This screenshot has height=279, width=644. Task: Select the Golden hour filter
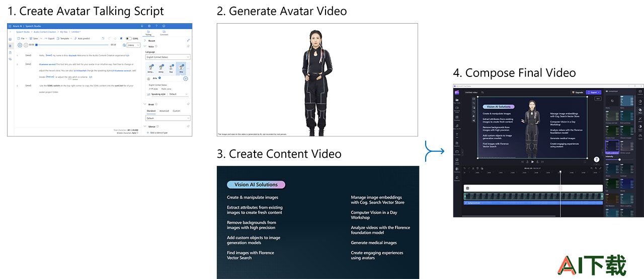point(612,131)
